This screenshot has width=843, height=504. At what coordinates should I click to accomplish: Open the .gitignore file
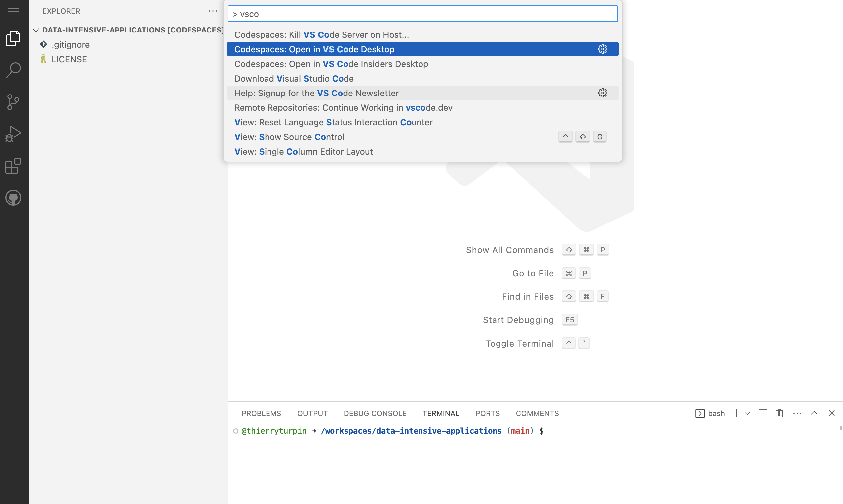(70, 44)
